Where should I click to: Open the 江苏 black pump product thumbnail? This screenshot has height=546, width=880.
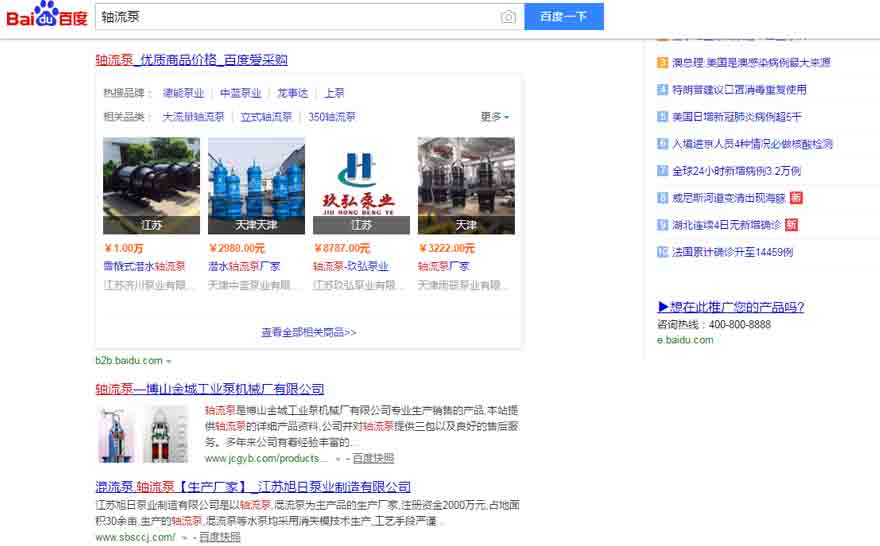point(151,185)
